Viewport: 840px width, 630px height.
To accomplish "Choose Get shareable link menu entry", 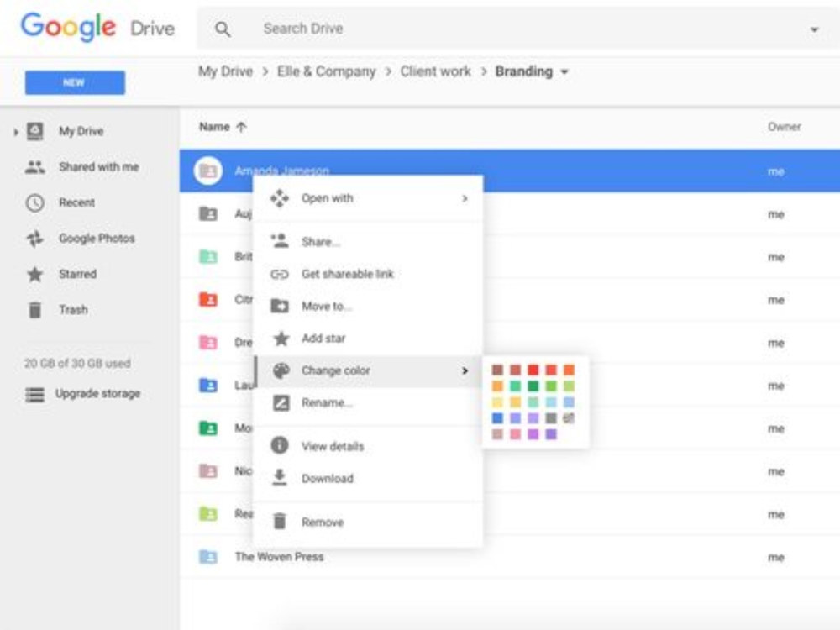I will click(x=368, y=275).
